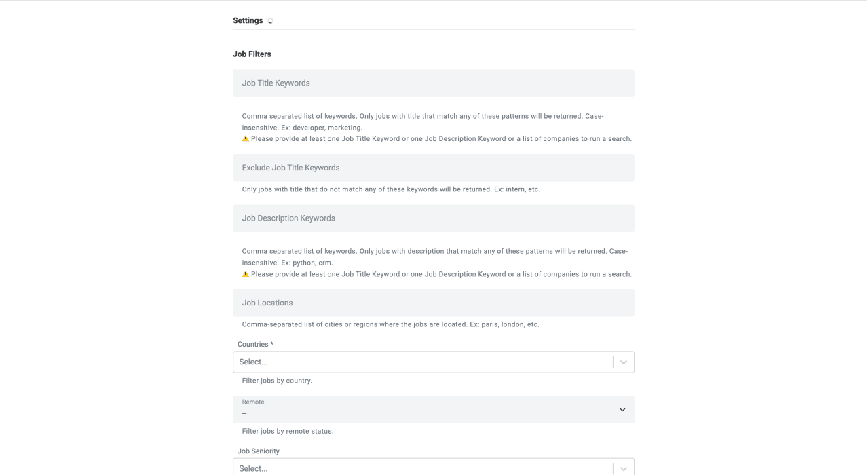Click the warning icon under Job Description Keywords
Viewport: 868px width, 475px height.
click(x=246, y=274)
